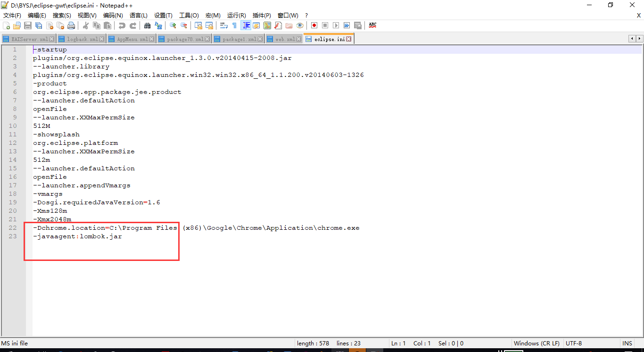The image size is (644, 352).
Task: Click the Windows (CR LF) status indicator
Action: [537, 343]
